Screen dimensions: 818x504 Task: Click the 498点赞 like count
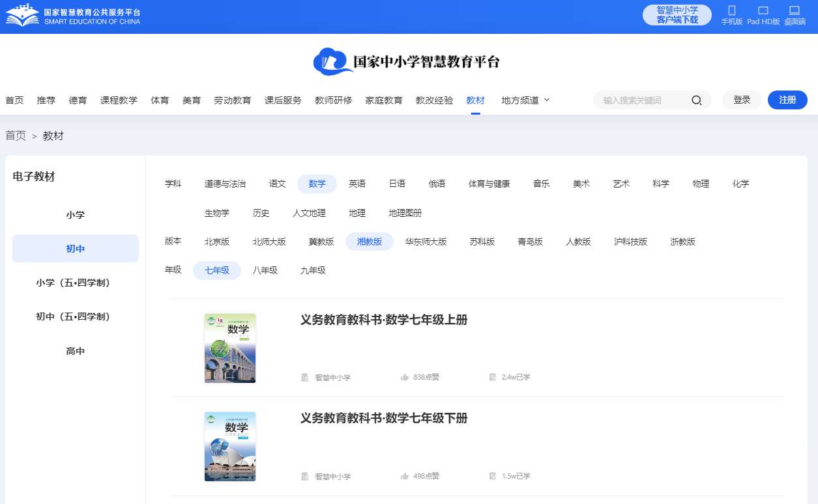pos(426,476)
